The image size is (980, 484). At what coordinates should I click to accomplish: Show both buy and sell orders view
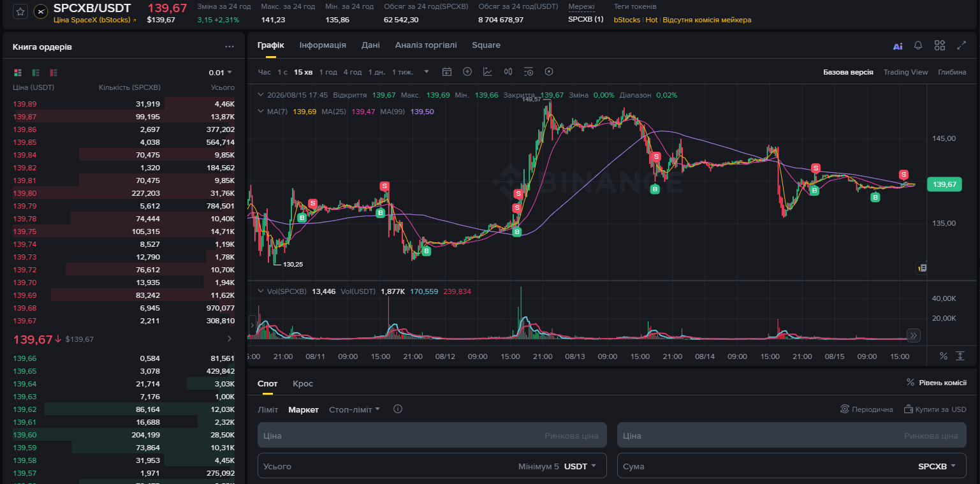[18, 72]
